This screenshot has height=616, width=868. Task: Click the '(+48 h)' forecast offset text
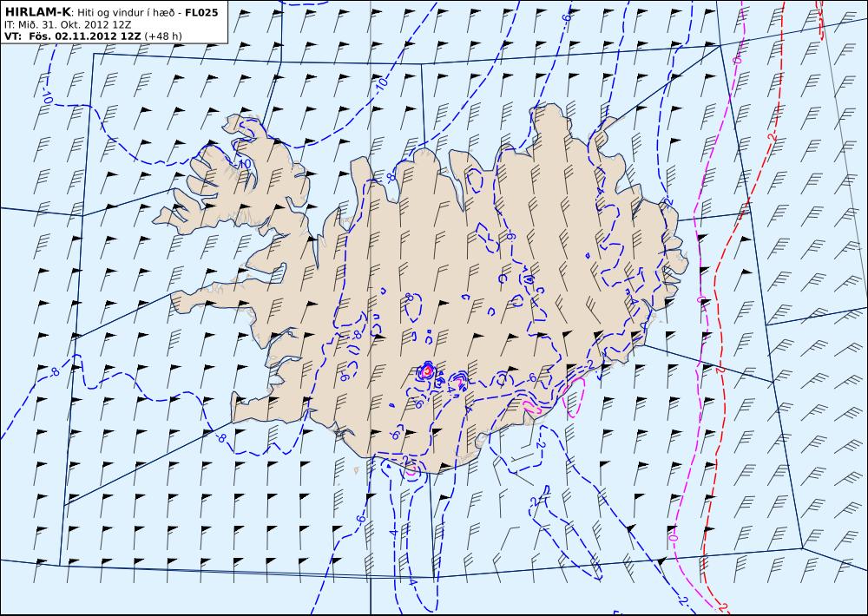(163, 36)
